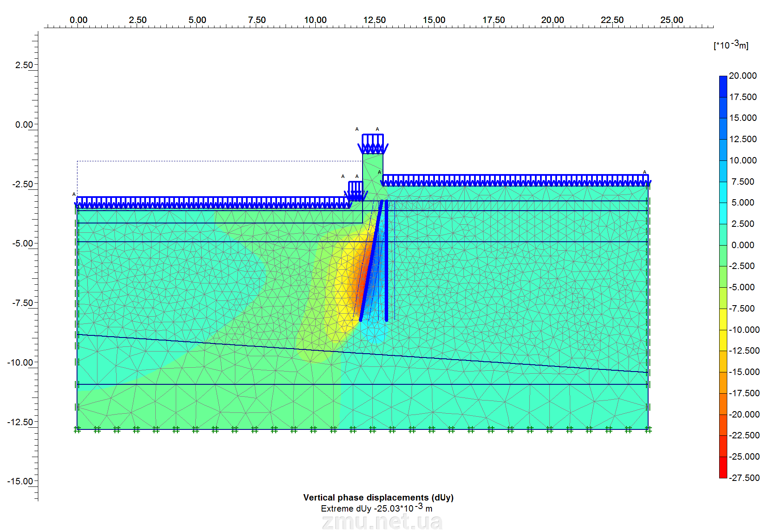
Task: Click the 5.00 tick on the horizontal axis
Action: (x=197, y=20)
